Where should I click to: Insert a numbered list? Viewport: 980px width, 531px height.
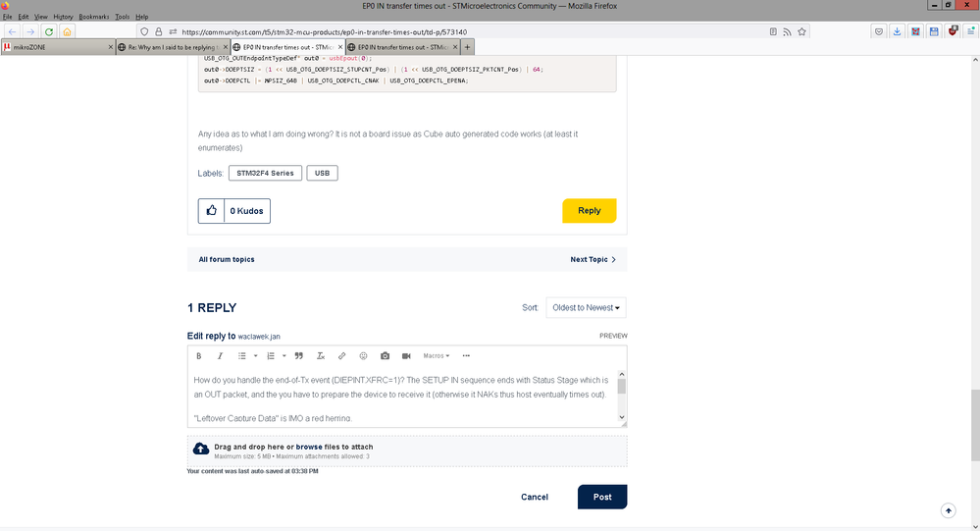click(271, 356)
